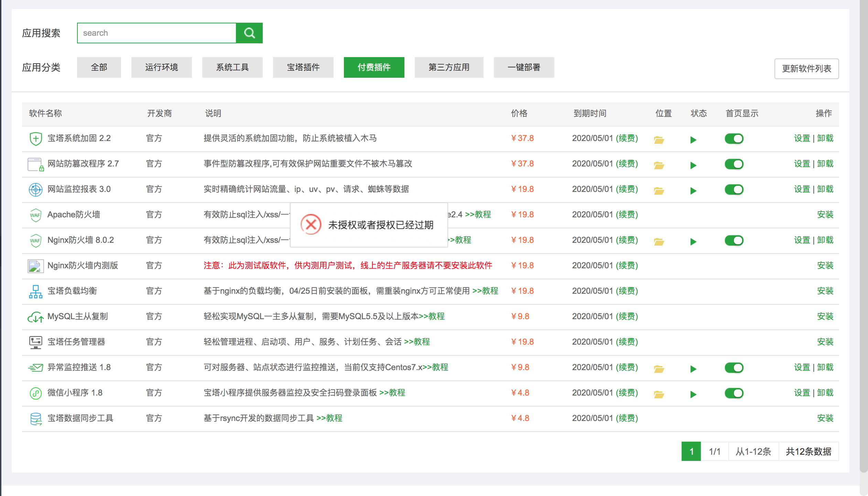The width and height of the screenshot is (868, 496).
Task: Open >>教程 link for 宝塔任务管理器
Action: pyautogui.click(x=417, y=342)
